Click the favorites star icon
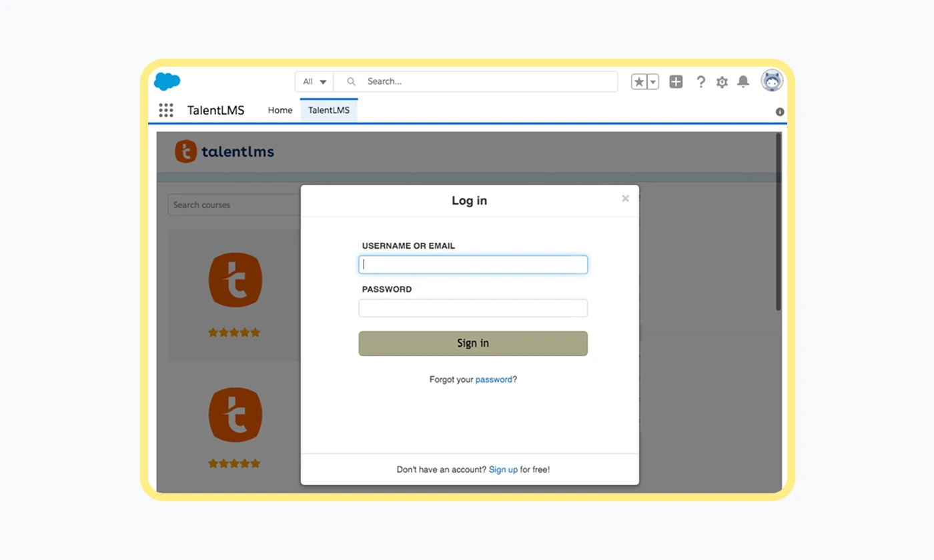934x560 pixels. [x=639, y=82]
